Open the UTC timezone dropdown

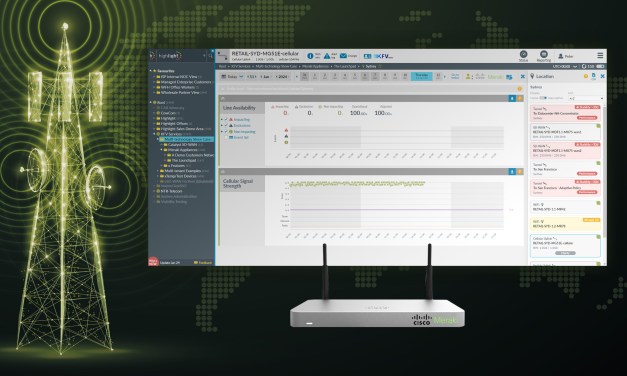pyautogui.click(x=565, y=66)
